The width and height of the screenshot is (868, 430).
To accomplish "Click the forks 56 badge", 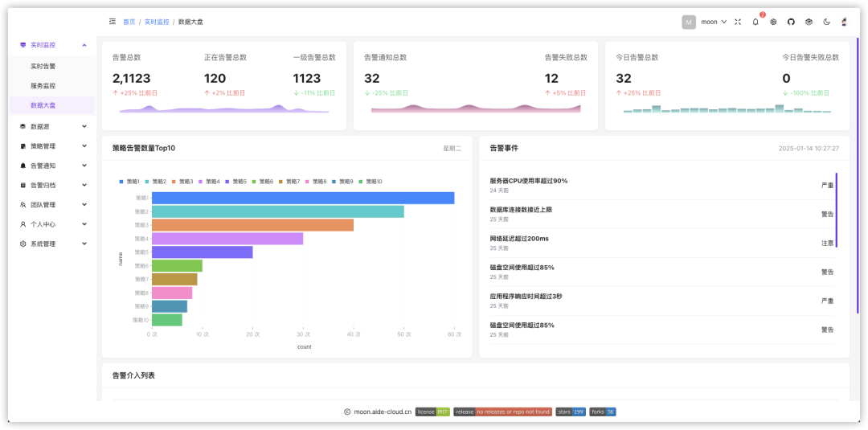I will [x=603, y=412].
